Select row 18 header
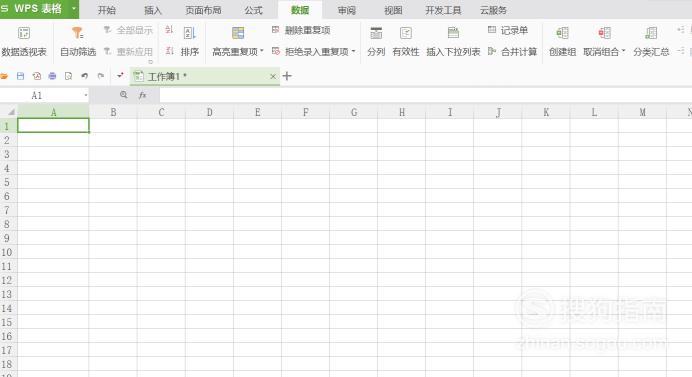Viewport: 692px width, 377px height. click(8, 364)
